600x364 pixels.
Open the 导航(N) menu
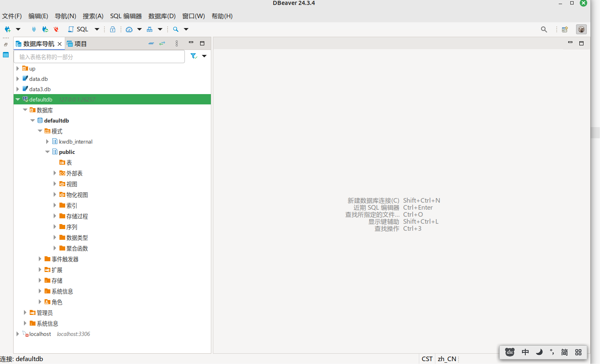pos(66,16)
